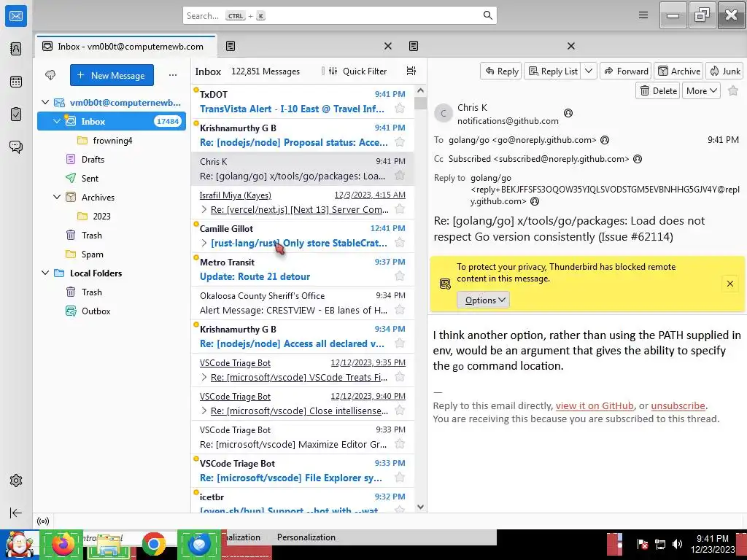The height and width of the screenshot is (560, 747).
Task: Star the Okaloosa County Sheriff's message
Action: [x=400, y=310]
